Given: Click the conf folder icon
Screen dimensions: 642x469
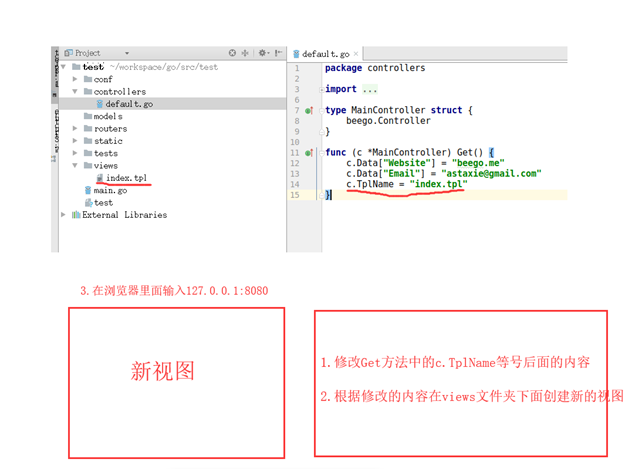Looking at the screenshot, I should (x=88, y=79).
